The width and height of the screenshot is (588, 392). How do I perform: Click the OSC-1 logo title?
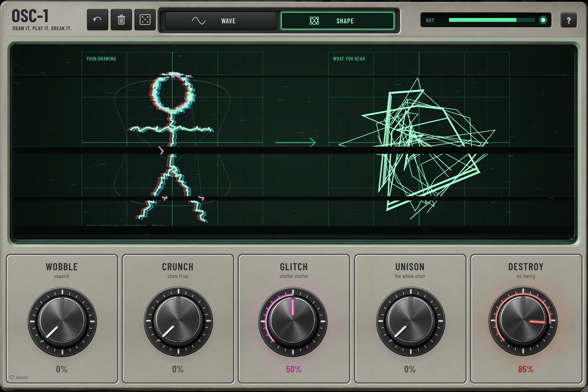pos(30,16)
